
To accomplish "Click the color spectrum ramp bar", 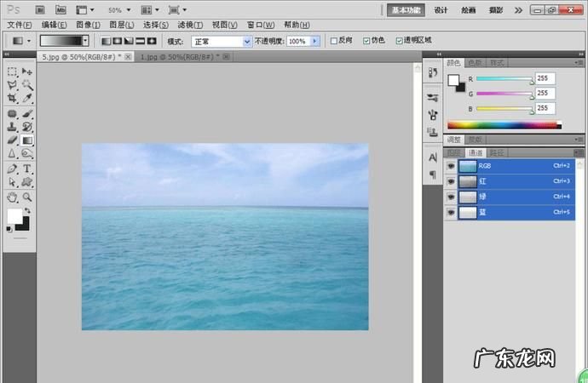I will [x=503, y=125].
